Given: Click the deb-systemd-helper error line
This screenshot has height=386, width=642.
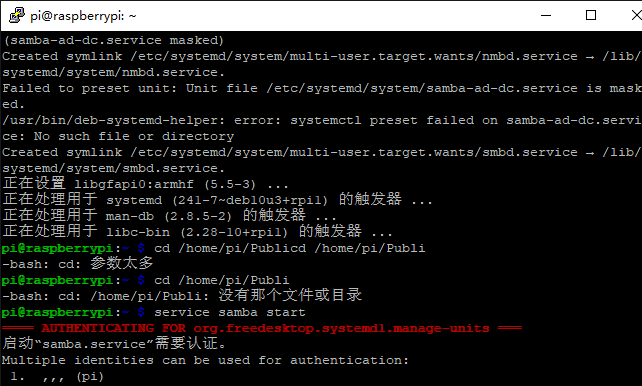Looking at the screenshot, I should click(x=322, y=128).
